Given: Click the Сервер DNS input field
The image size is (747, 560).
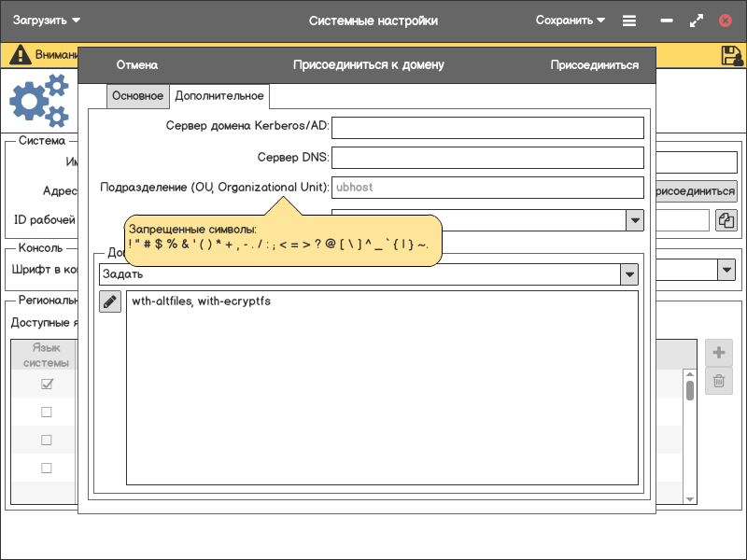Looking at the screenshot, I should click(487, 158).
